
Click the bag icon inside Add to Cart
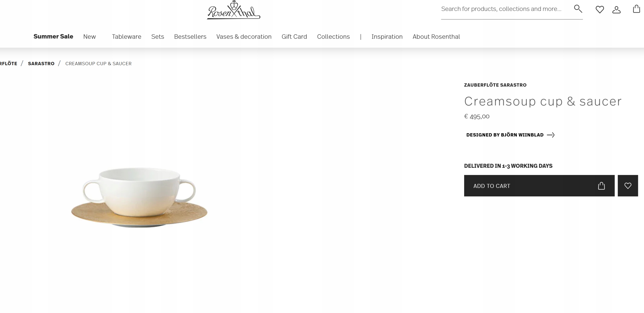click(601, 186)
